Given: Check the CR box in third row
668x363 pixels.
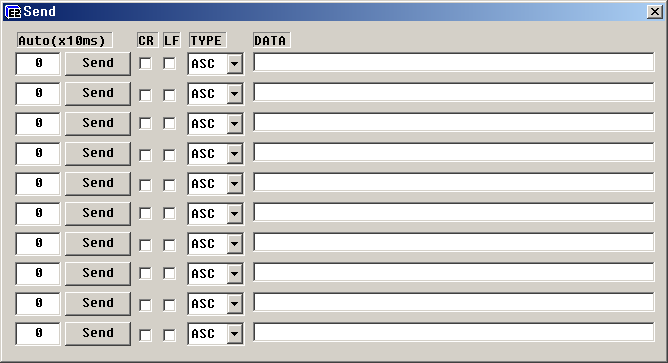Looking at the screenshot, I should point(145,124).
